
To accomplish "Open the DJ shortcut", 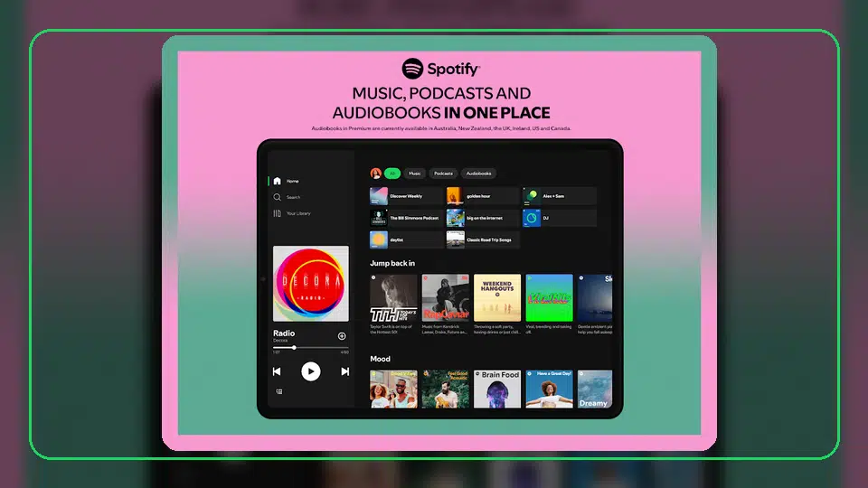I will (x=560, y=218).
